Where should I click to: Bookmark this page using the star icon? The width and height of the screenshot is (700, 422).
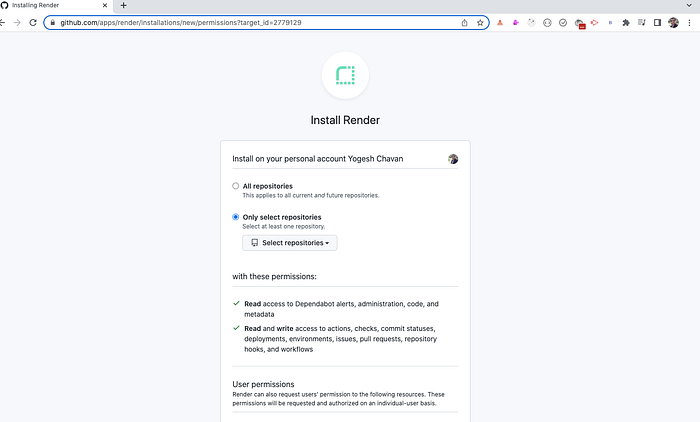[x=480, y=22]
